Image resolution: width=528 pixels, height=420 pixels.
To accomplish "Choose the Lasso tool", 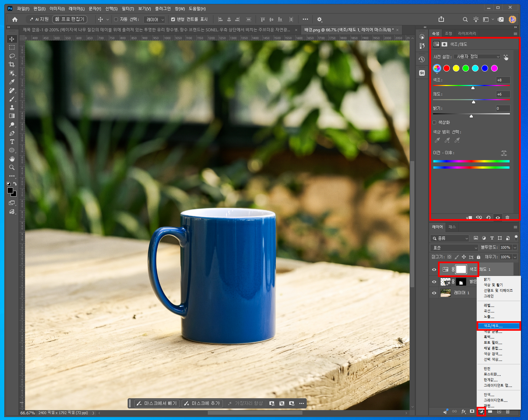I will tap(12, 56).
